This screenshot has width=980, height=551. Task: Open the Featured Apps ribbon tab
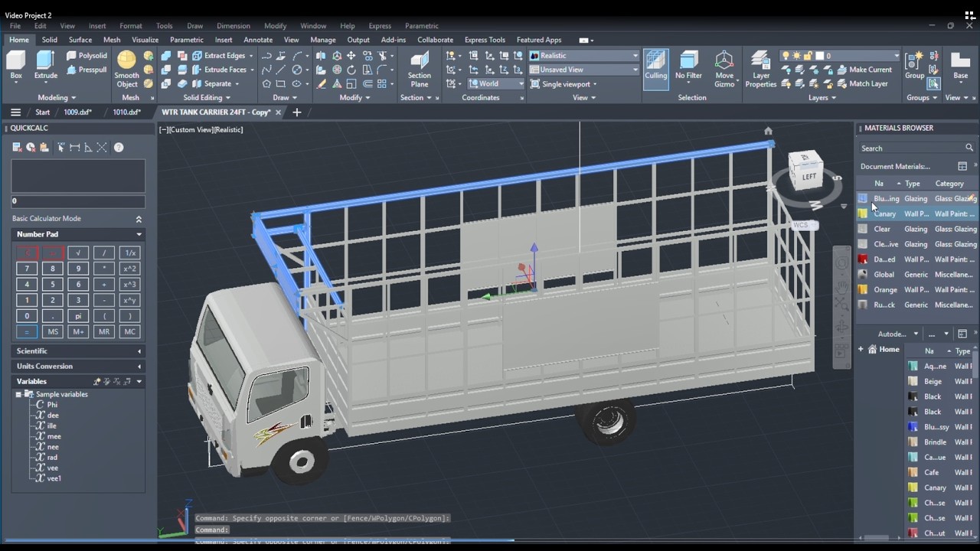pos(539,40)
